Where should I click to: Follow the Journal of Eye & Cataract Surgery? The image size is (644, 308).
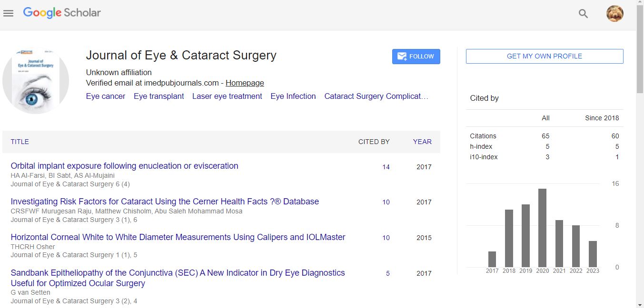[416, 56]
